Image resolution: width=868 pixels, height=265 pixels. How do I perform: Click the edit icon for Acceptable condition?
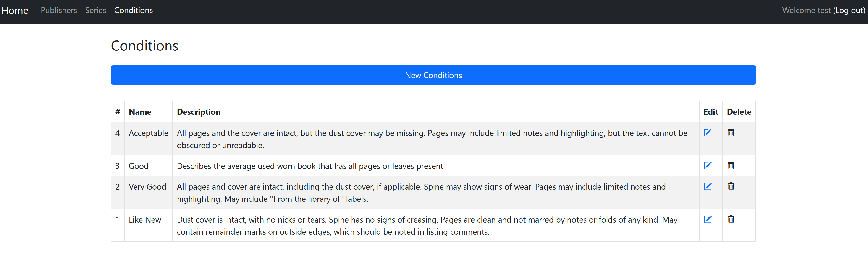[x=708, y=133]
